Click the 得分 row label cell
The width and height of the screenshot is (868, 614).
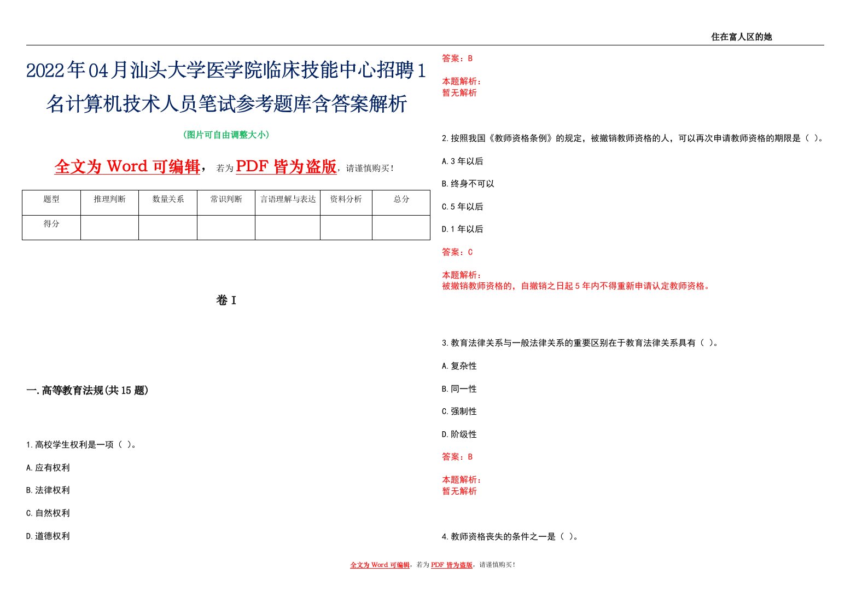[51, 228]
